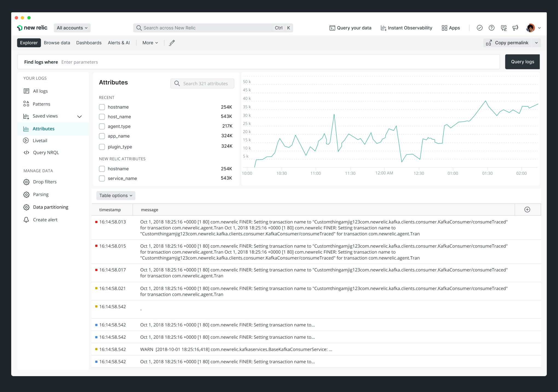The height and width of the screenshot is (392, 558).
Task: Switch to Browse data tab
Action: pos(57,43)
